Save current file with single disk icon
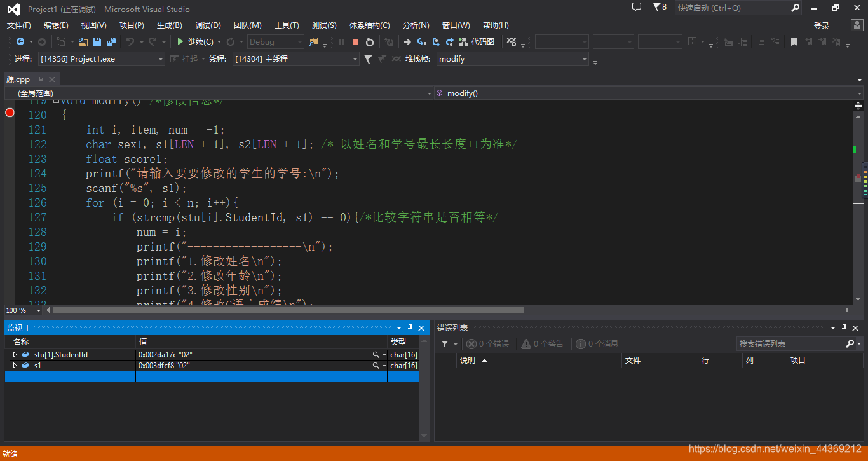The height and width of the screenshot is (461, 868). coord(97,42)
